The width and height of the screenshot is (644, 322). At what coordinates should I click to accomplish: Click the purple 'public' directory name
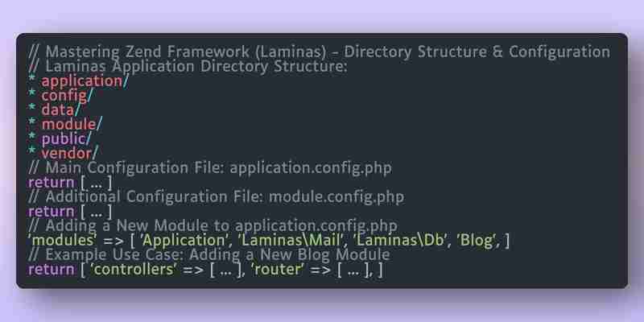pyautogui.click(x=64, y=138)
